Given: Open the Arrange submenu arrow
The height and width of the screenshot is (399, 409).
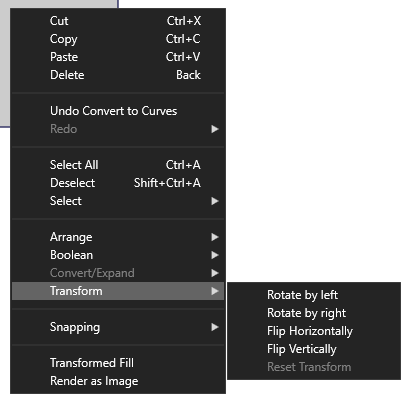Looking at the screenshot, I should point(215,237).
